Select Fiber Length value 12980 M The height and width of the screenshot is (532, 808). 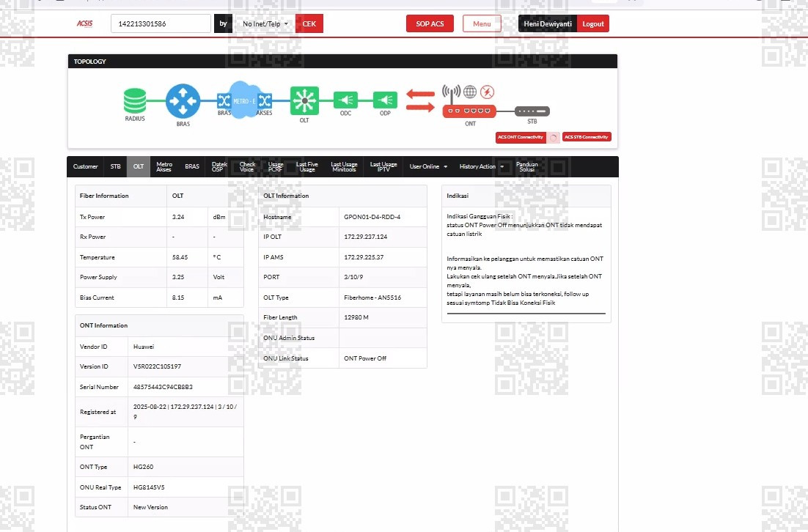point(356,317)
